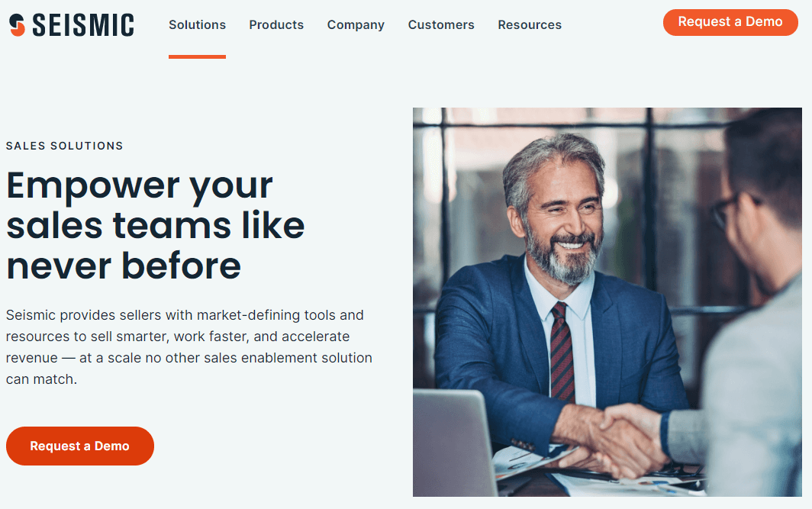
Task: Select Resources in the top navigation
Action: (x=530, y=25)
